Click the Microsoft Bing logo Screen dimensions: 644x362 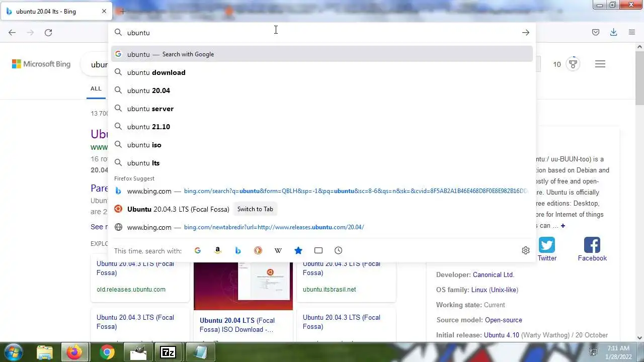[41, 64]
